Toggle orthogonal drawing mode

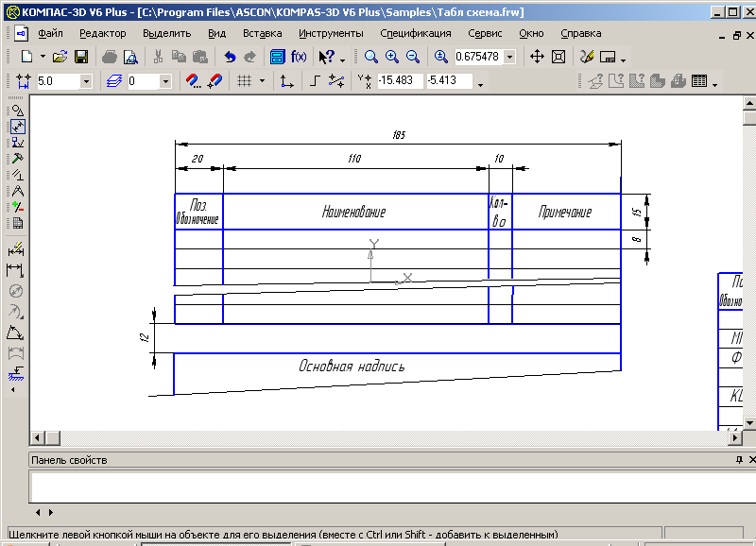coord(315,81)
